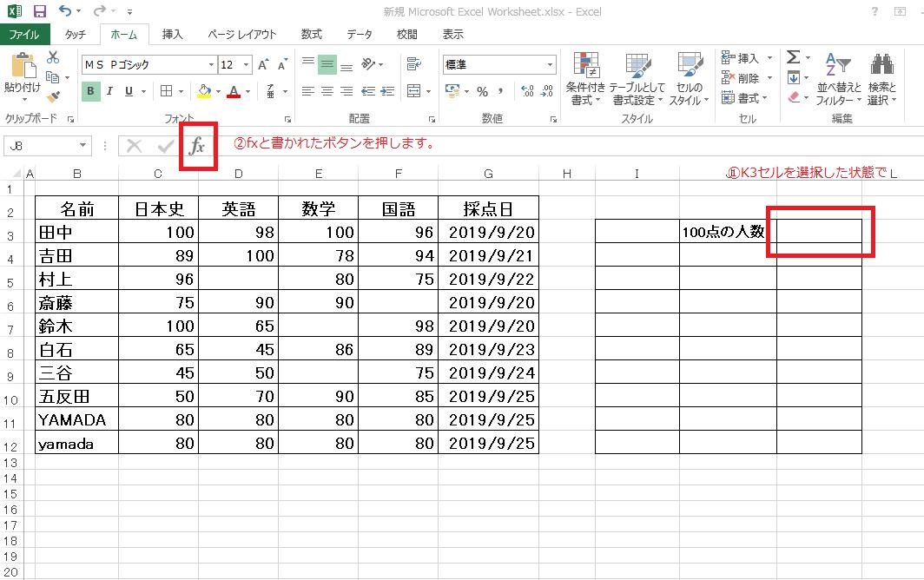Open 検索と選択 binoculars icon
Image resolution: width=924 pixels, height=580 pixels.
[x=882, y=78]
